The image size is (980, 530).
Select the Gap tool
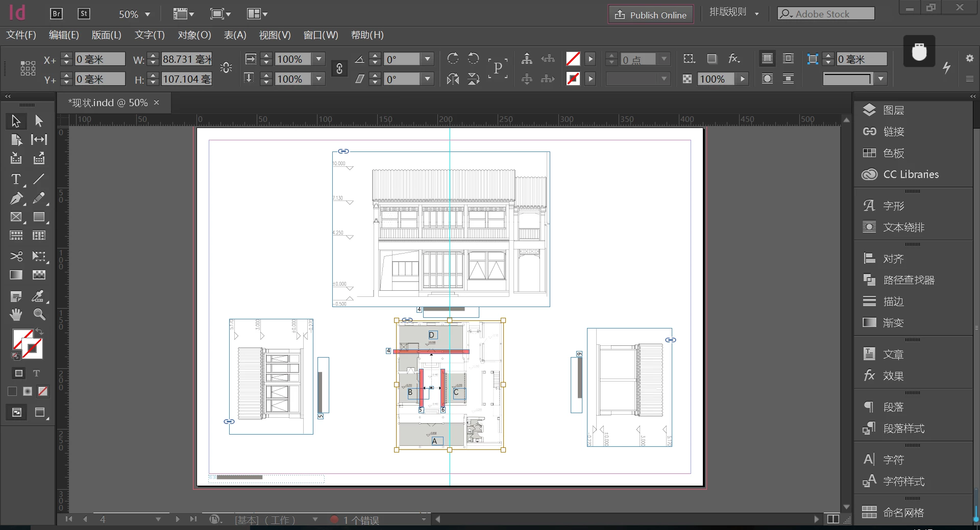coord(39,140)
